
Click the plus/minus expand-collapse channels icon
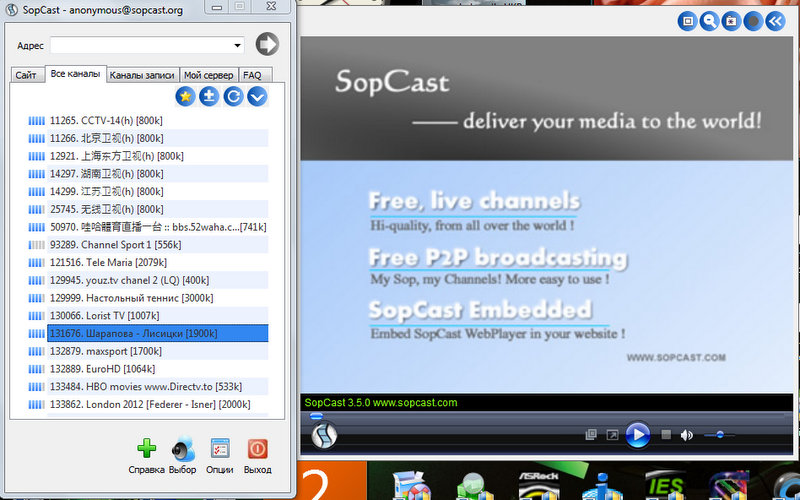pos(209,96)
